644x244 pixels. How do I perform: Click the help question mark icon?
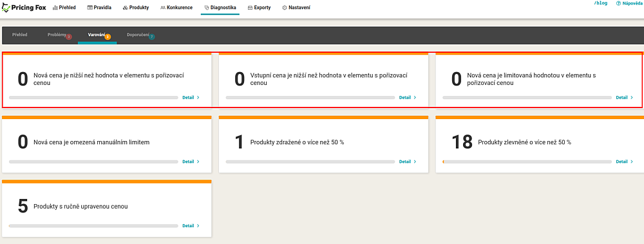coord(618,3)
